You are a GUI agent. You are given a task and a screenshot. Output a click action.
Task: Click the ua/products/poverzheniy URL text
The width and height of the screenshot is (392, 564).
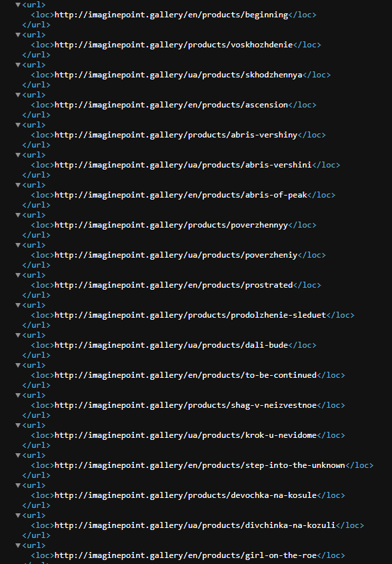[x=176, y=255]
